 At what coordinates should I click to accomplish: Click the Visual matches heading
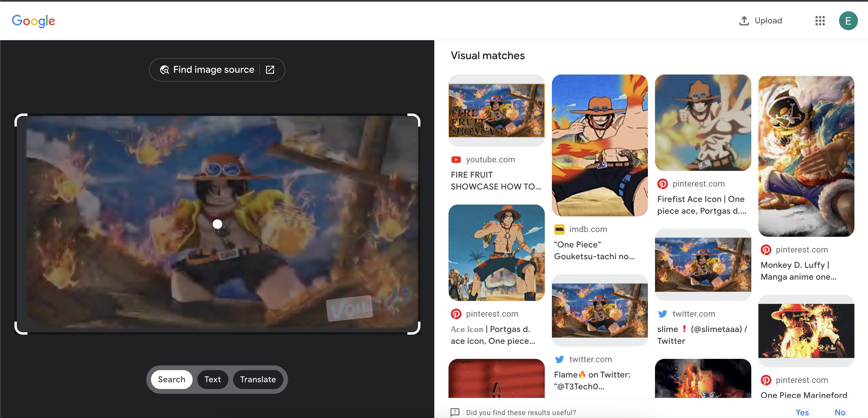coord(487,56)
